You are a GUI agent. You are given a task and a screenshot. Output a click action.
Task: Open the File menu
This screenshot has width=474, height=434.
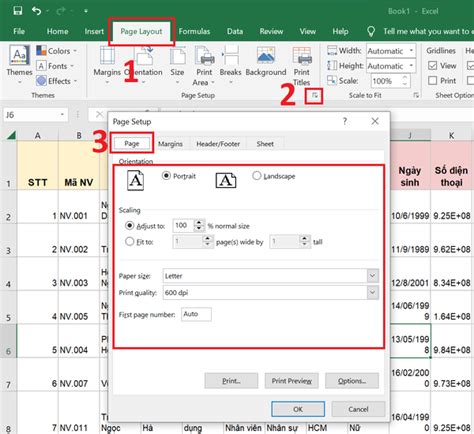click(19, 31)
